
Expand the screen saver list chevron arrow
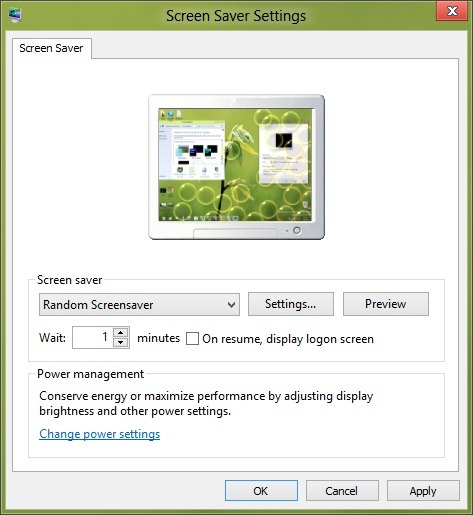pyautogui.click(x=231, y=305)
